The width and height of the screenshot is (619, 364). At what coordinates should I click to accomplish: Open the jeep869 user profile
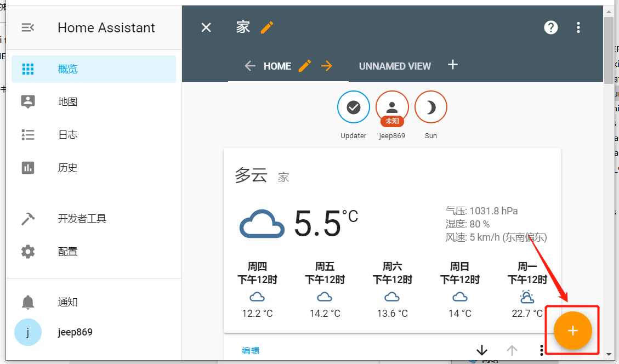point(94,332)
